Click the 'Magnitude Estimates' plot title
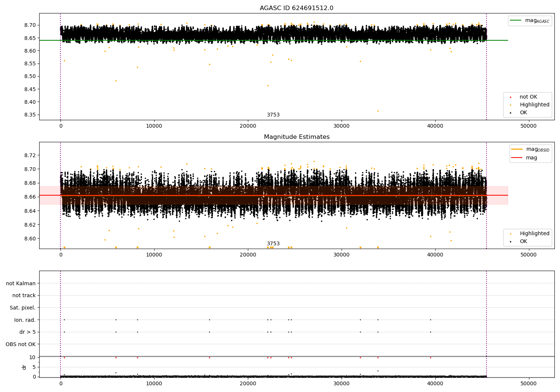Image resolution: width=560 pixels, height=392 pixels. tap(296, 137)
